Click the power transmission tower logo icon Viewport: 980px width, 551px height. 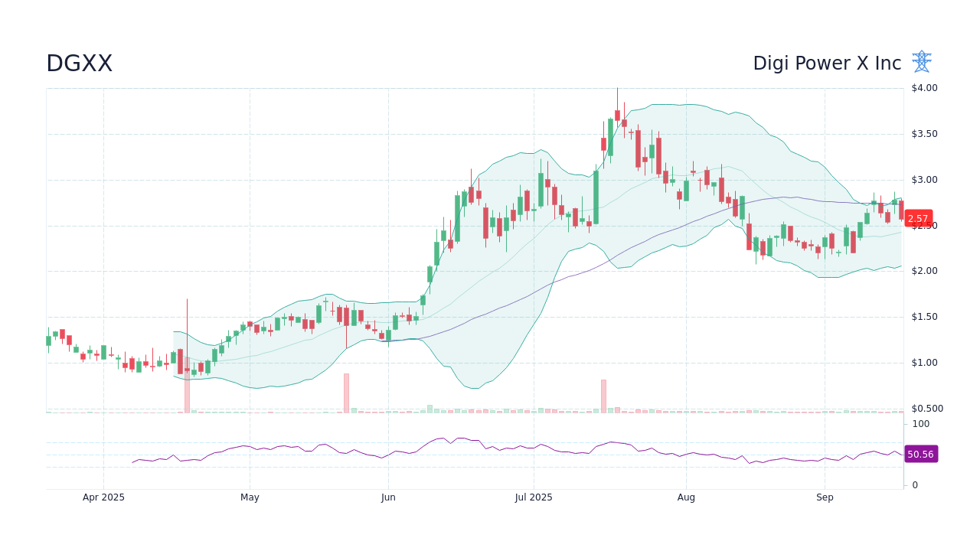coord(922,61)
